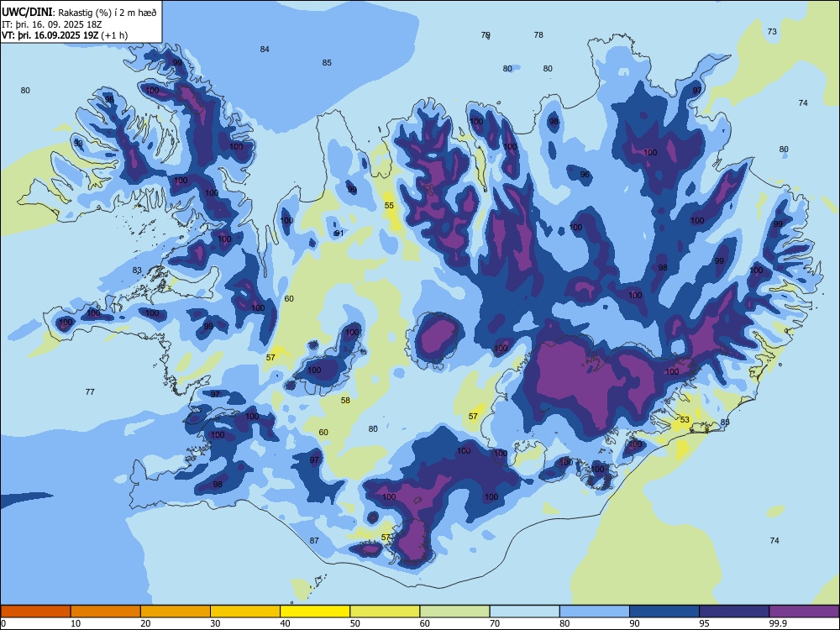Image resolution: width=840 pixels, height=630 pixels.
Task: Click the VT valid time 19Z line
Action: (65, 35)
